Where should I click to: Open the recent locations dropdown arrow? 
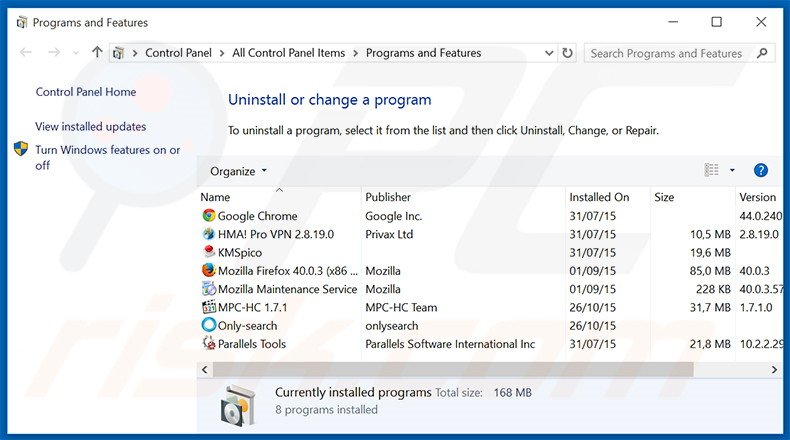point(76,52)
